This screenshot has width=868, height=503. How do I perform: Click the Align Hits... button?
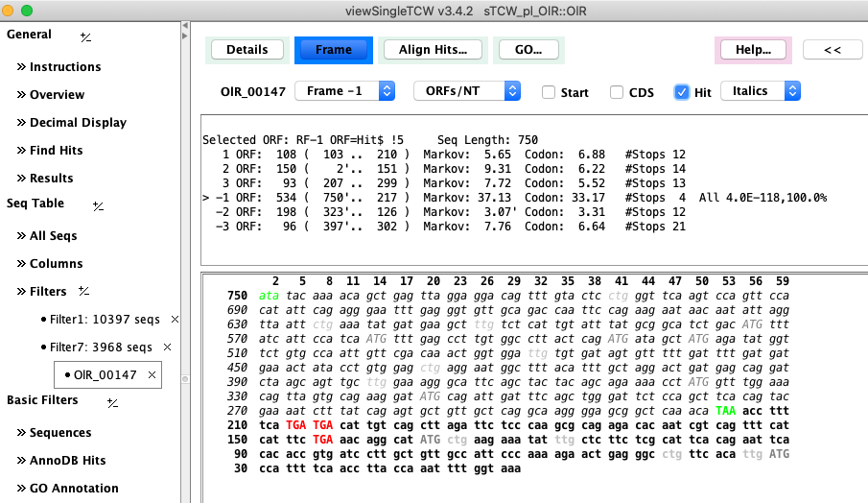point(433,50)
